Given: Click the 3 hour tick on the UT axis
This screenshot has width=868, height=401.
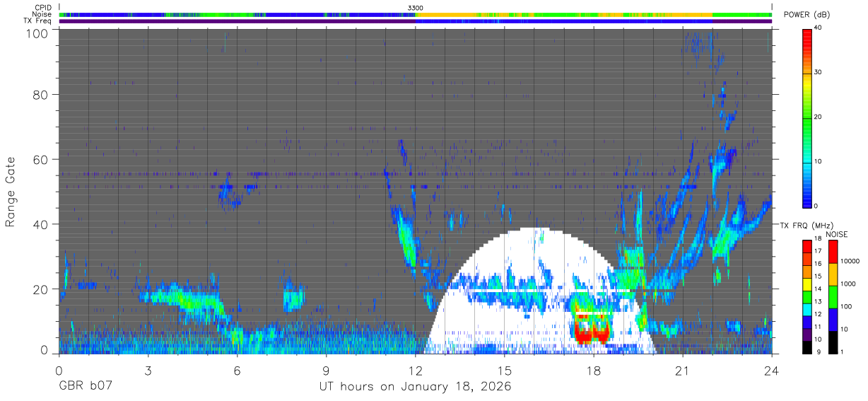Looking at the screenshot, I should [148, 371].
